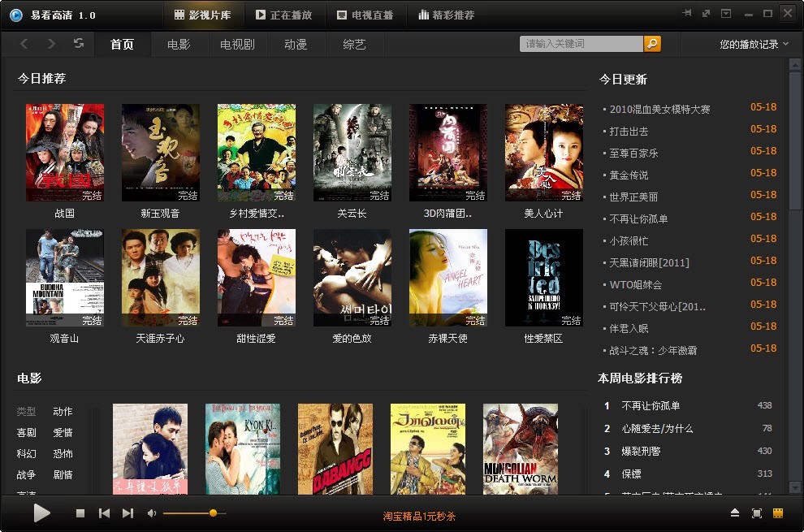Open 打击出去 in today's updates
804x532 pixels.
coord(629,132)
